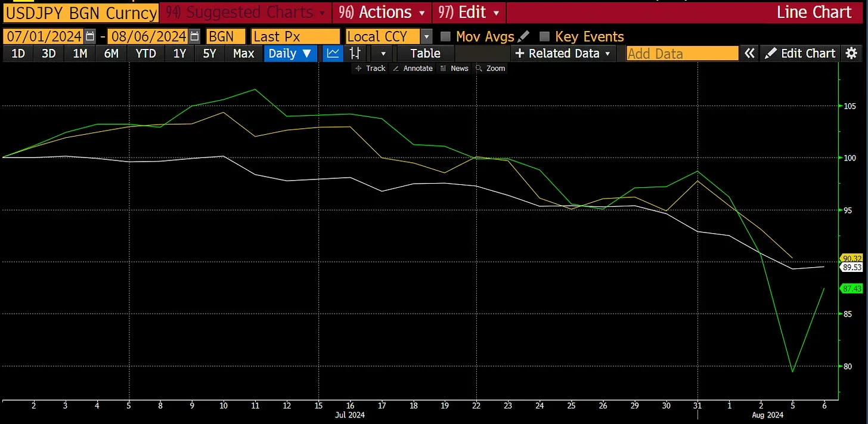Open the Daily periodicity dropdown

point(290,53)
